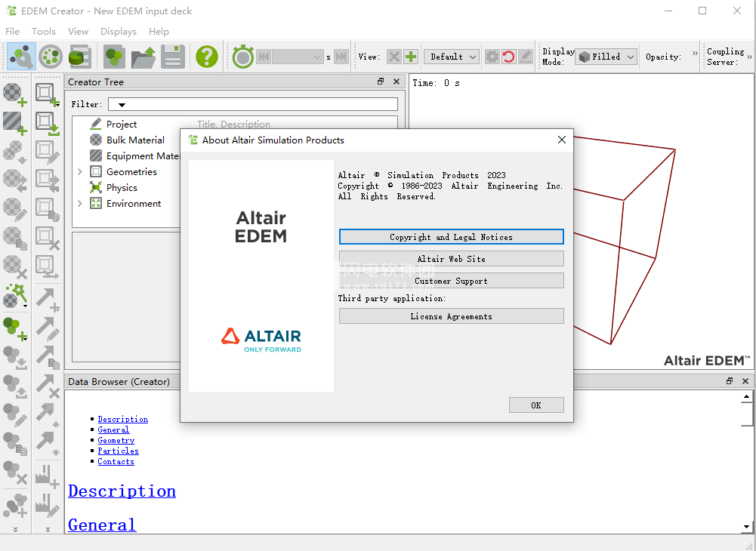Click the add equipment material icon
The height and width of the screenshot is (551, 756).
pyautogui.click(x=15, y=123)
